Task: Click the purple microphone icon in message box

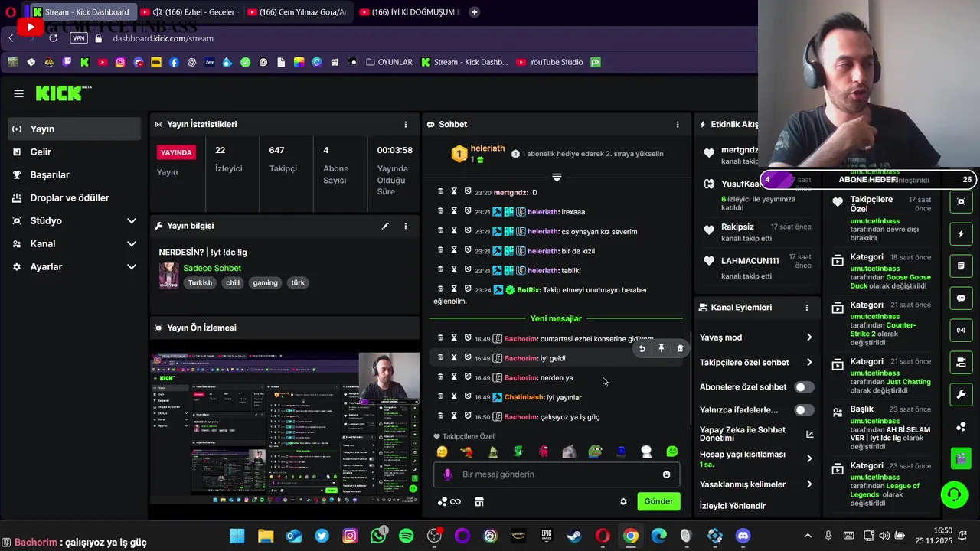Action: 448,474
